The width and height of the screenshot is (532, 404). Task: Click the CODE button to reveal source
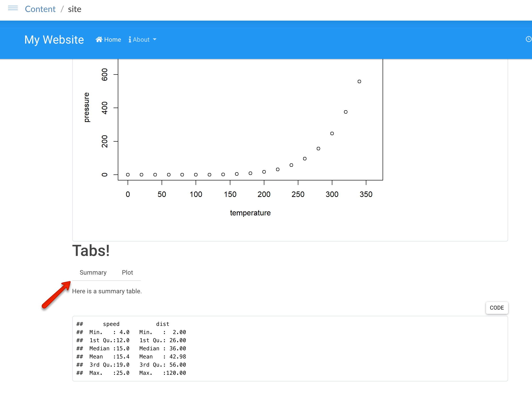[497, 308]
